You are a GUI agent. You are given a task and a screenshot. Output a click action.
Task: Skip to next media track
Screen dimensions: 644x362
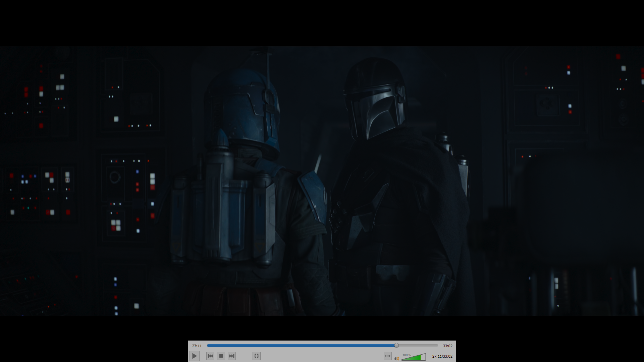pos(232,356)
